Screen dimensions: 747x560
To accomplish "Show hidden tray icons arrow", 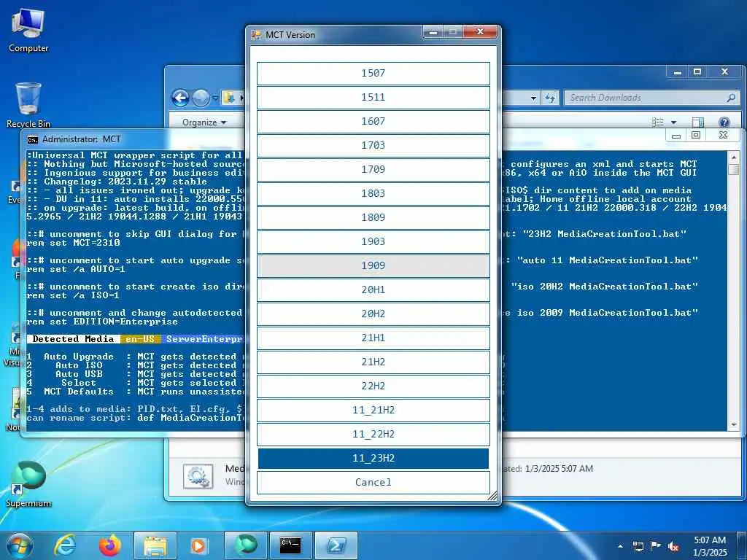I will point(620,546).
